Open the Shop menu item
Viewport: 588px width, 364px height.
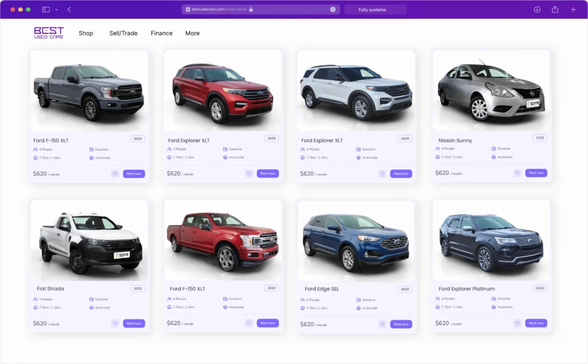tap(86, 33)
